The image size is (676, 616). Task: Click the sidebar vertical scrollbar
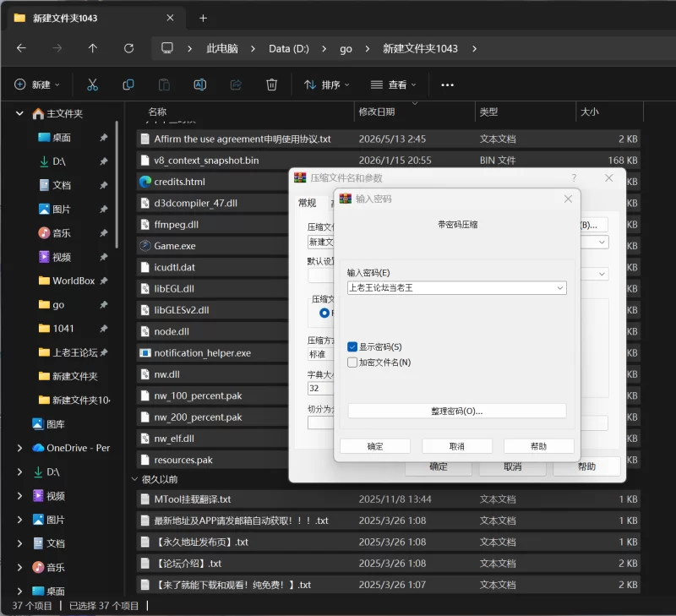[117, 184]
